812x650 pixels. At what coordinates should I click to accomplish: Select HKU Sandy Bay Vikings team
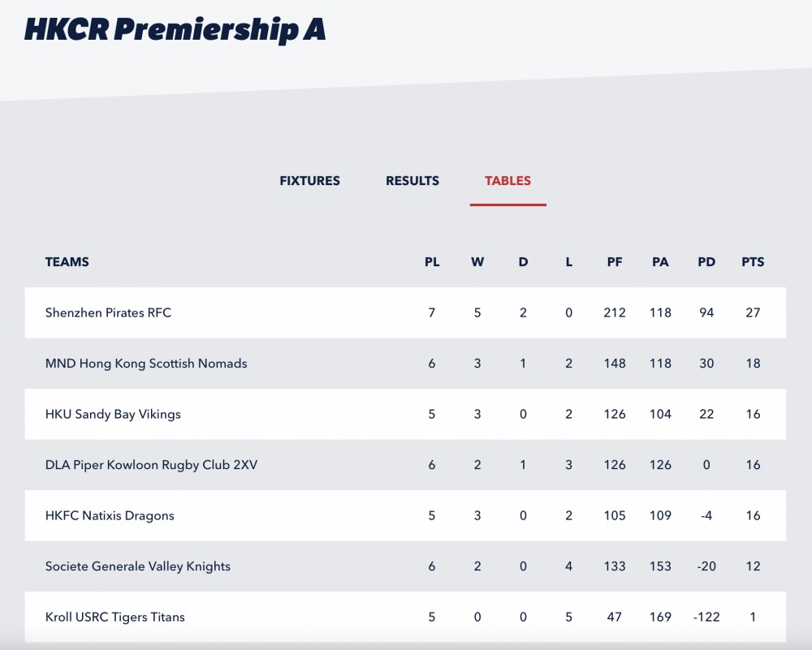113,414
